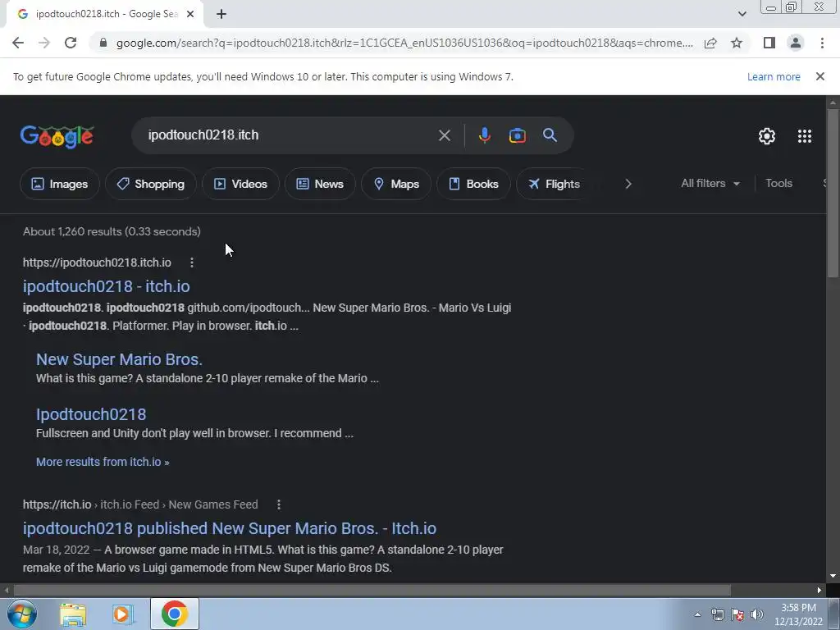Image resolution: width=840 pixels, height=630 pixels.
Task: Open New Super Mario Bros. sitelink
Action: coord(119,359)
